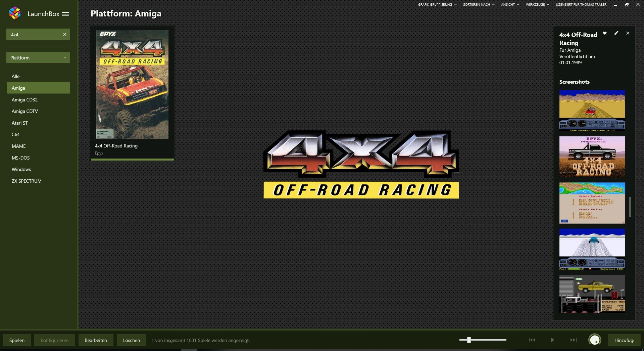Click the LaunchBox cube logo
This screenshot has width=644, height=351.
click(x=15, y=13)
